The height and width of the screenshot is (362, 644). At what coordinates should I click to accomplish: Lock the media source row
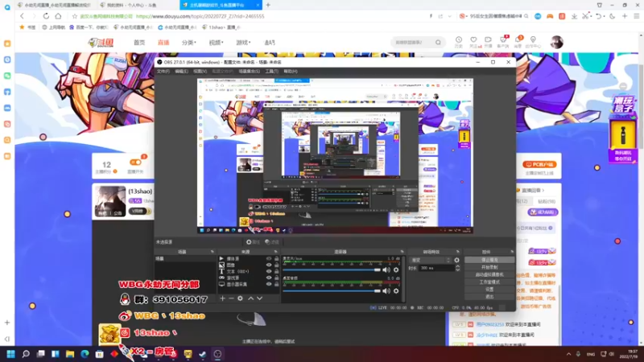276,259
